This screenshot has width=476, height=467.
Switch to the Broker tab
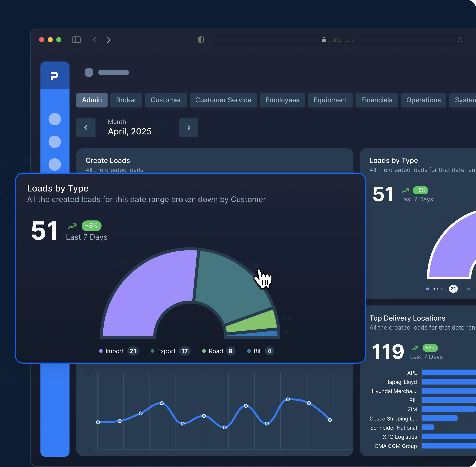pos(126,100)
